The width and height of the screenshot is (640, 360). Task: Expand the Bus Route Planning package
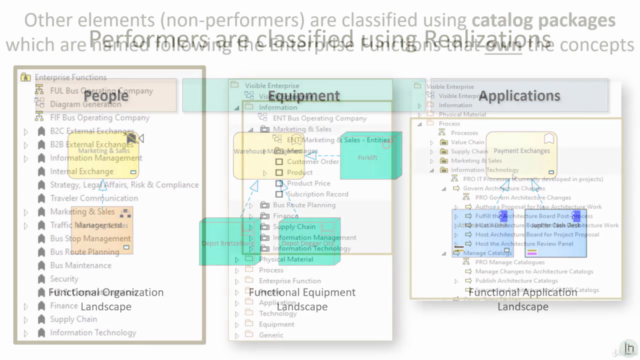click(x=251, y=205)
